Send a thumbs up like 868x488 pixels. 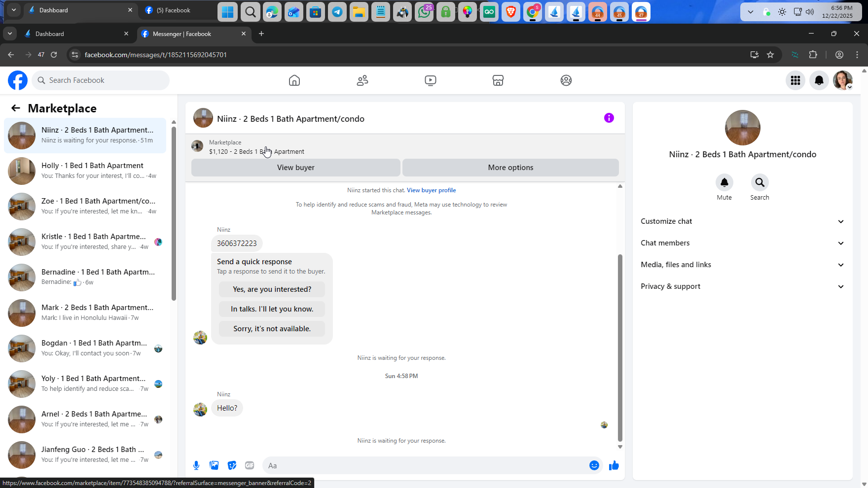click(614, 465)
